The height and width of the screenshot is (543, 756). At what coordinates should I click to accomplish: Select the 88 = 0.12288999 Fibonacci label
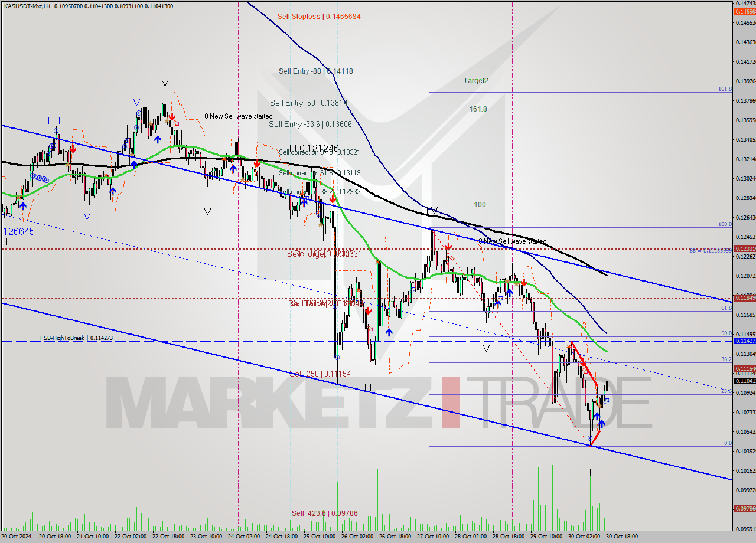pos(711,251)
